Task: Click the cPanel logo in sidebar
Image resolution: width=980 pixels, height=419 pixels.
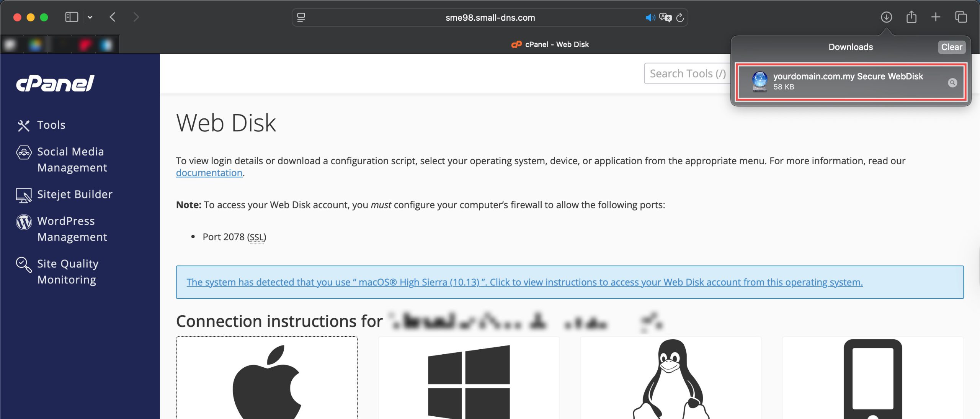Action: (x=55, y=83)
